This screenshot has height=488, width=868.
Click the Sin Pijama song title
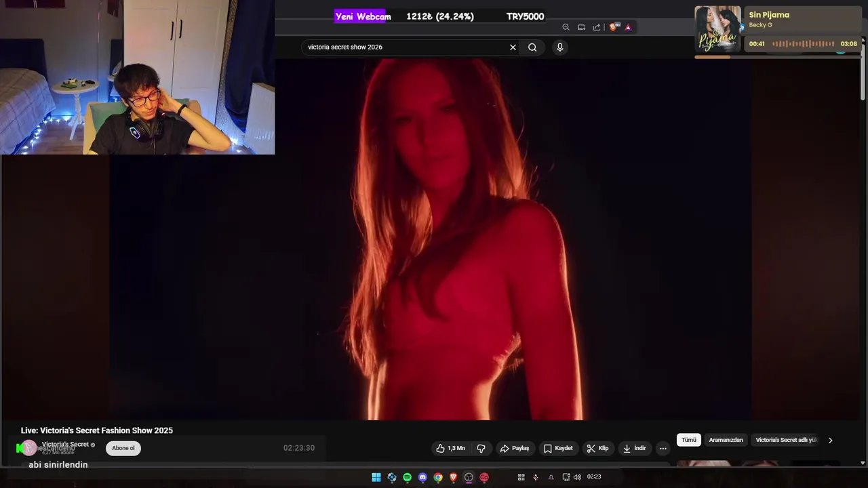[769, 15]
